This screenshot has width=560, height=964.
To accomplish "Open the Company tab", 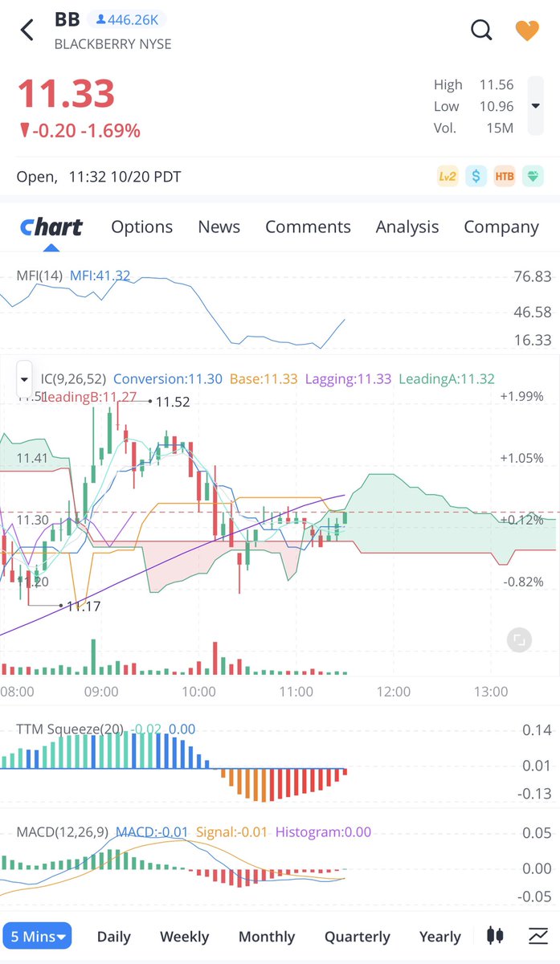I will pos(501,227).
